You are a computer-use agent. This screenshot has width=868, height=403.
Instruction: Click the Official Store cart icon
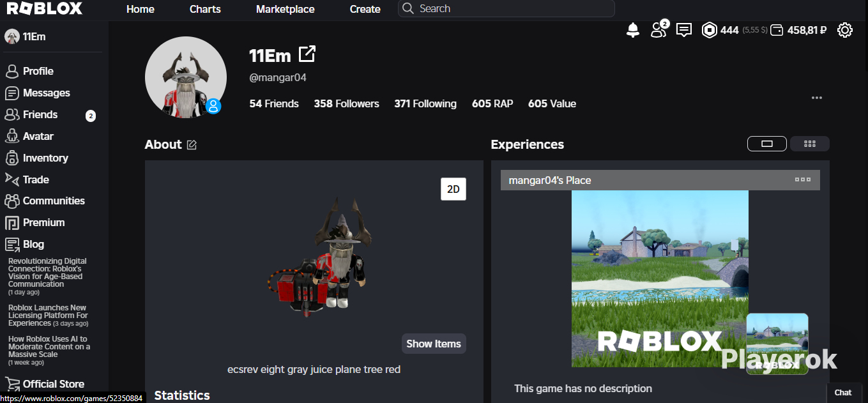(x=11, y=384)
